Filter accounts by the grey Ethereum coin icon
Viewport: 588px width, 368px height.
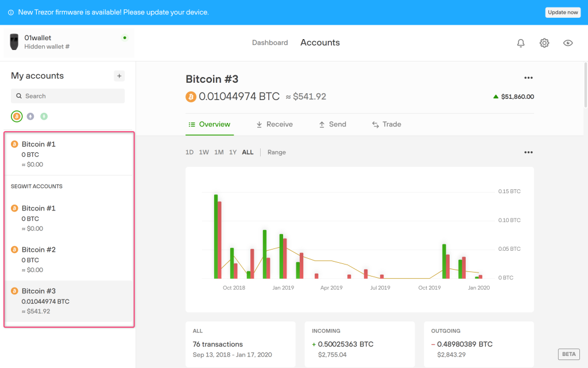click(x=30, y=116)
